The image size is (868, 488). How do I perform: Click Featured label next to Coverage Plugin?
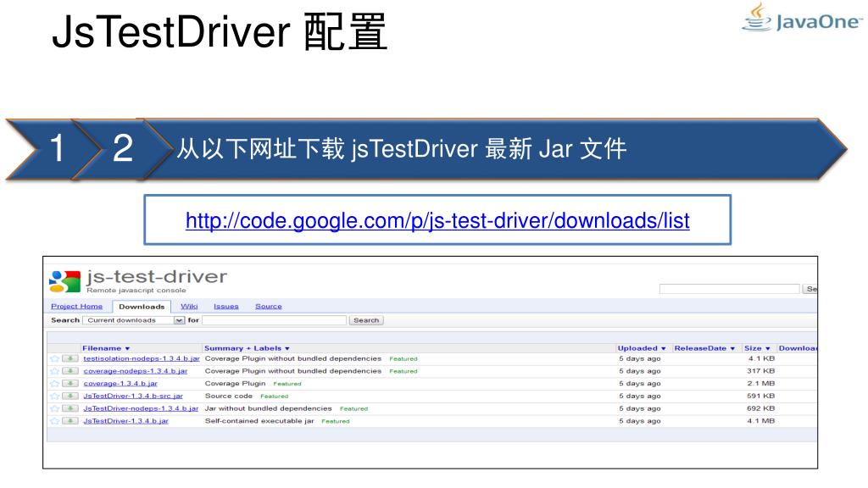click(287, 384)
